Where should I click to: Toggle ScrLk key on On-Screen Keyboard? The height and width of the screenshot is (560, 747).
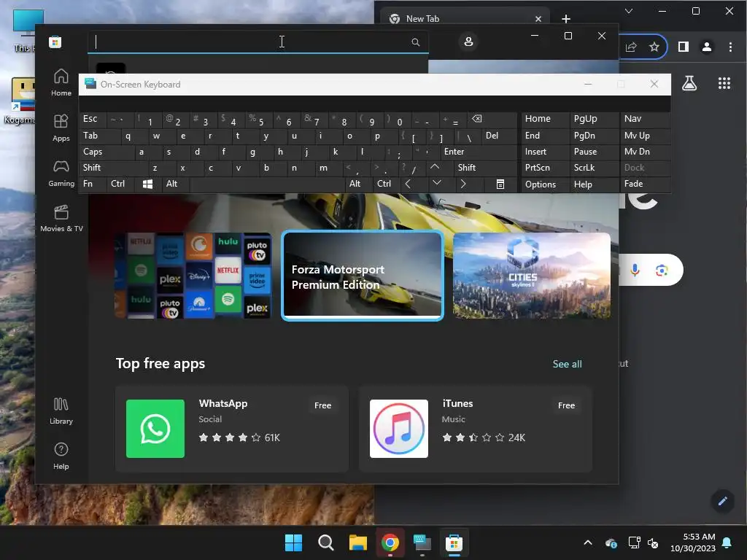click(594, 168)
